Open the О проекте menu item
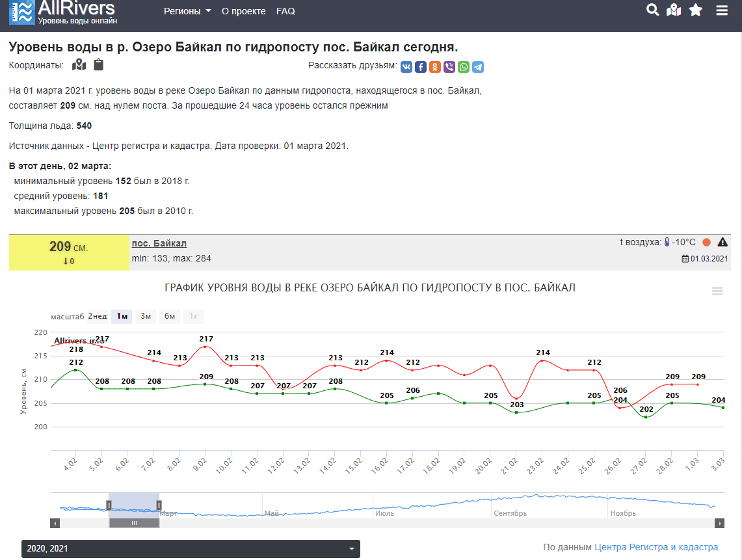 tap(243, 11)
